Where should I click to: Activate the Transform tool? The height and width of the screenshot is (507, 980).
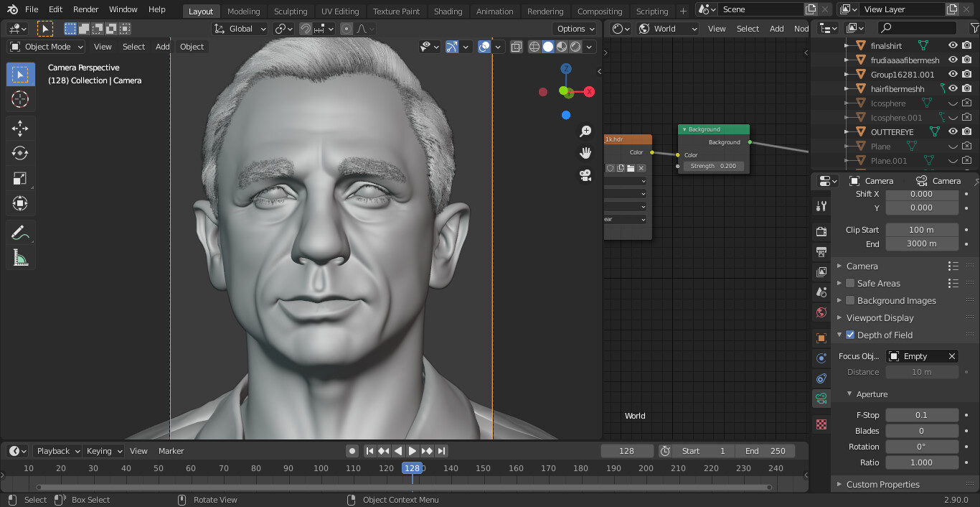[x=20, y=204]
